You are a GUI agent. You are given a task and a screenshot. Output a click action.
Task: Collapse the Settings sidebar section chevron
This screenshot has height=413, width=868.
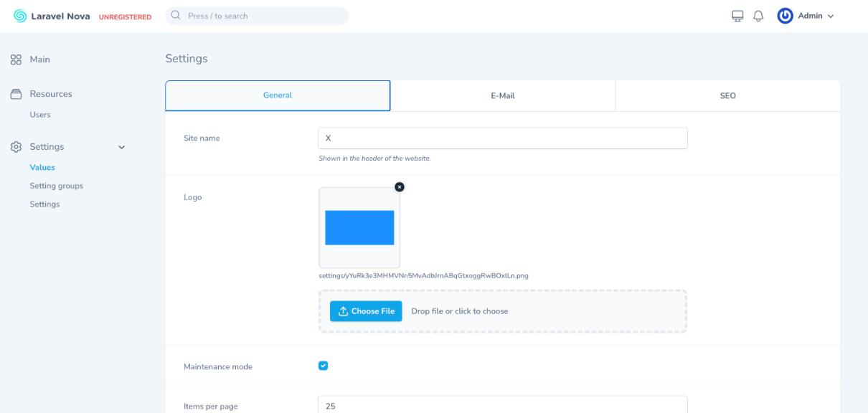[121, 148]
